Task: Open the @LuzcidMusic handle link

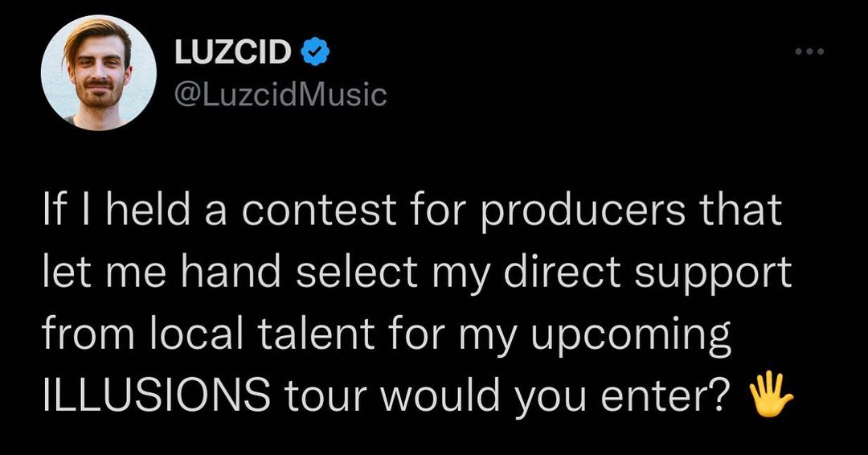Action: (280, 96)
